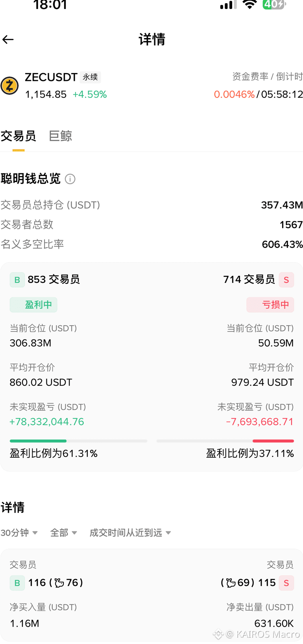303x644 pixels.
Task: Switch to the 巨鲸 tab
Action: click(60, 136)
